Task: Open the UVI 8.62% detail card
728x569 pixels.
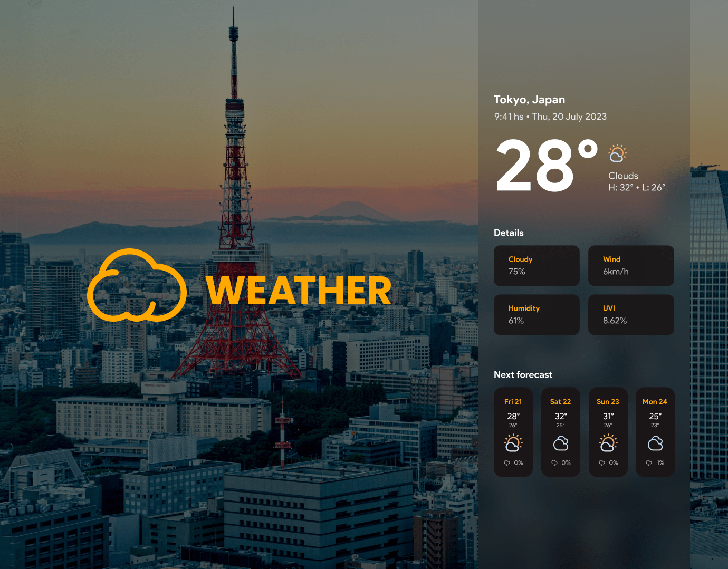Action: tap(631, 315)
